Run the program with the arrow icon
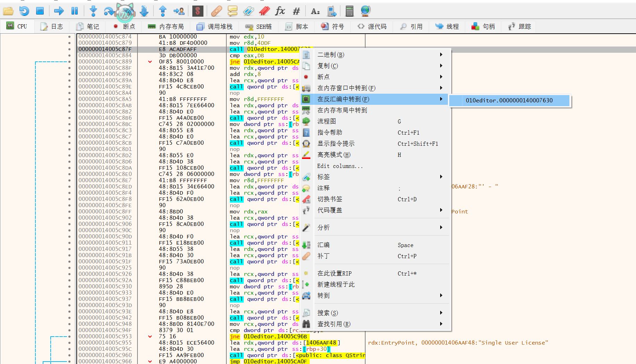Viewport: 636px width, 364px height. click(59, 11)
